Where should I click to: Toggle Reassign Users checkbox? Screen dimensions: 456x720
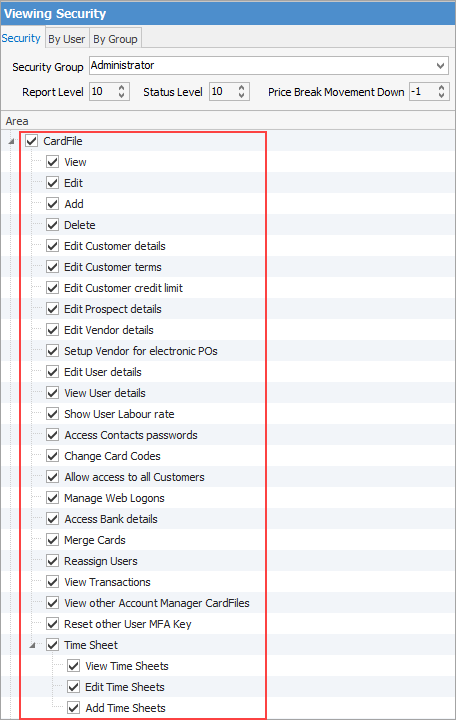pyautogui.click(x=52, y=561)
